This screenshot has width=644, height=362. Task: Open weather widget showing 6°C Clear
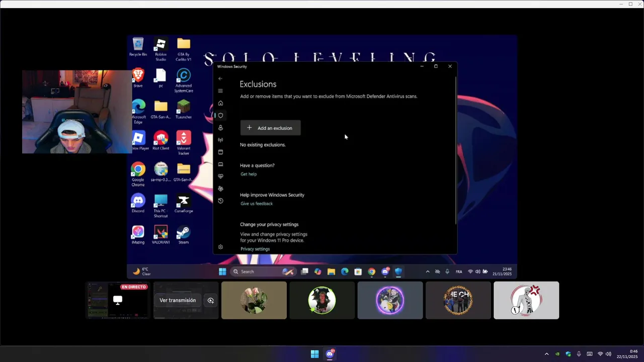[x=142, y=271]
